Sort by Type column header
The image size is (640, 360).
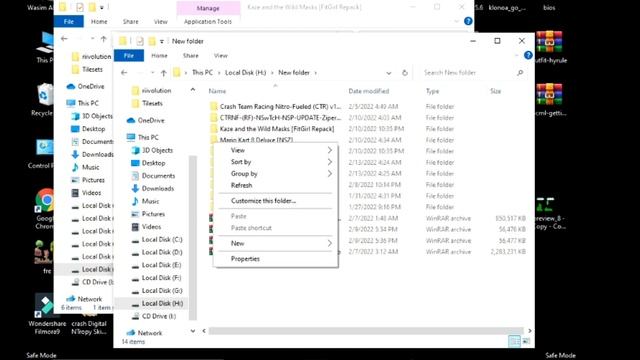point(432,91)
